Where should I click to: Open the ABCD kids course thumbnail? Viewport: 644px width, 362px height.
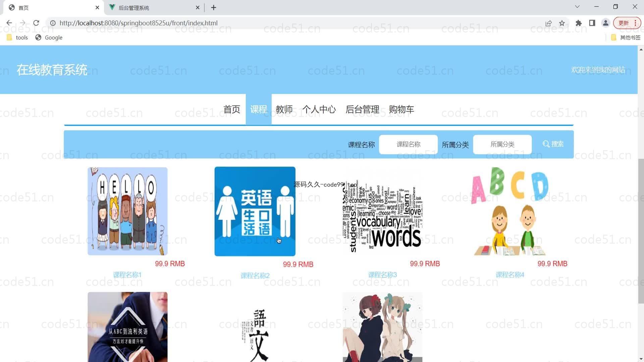[510, 211]
